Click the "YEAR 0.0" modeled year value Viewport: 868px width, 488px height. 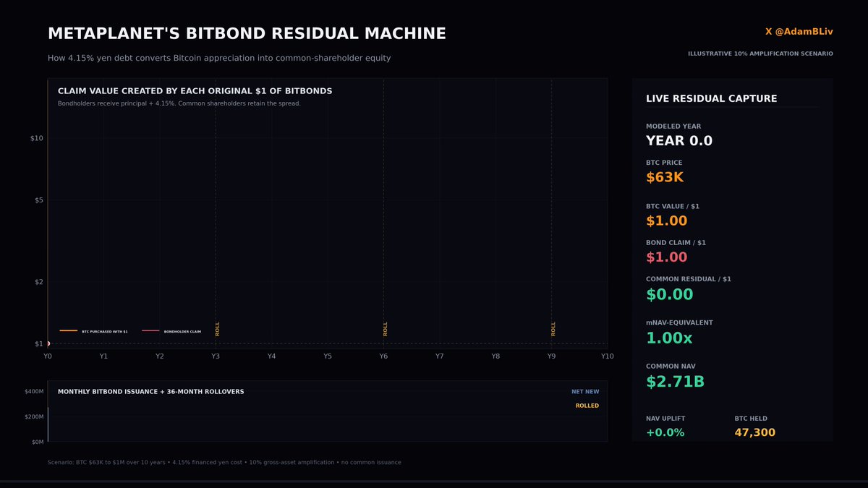679,141
